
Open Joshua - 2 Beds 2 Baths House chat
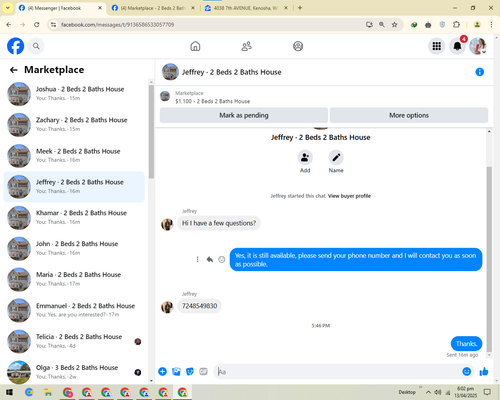(x=74, y=93)
